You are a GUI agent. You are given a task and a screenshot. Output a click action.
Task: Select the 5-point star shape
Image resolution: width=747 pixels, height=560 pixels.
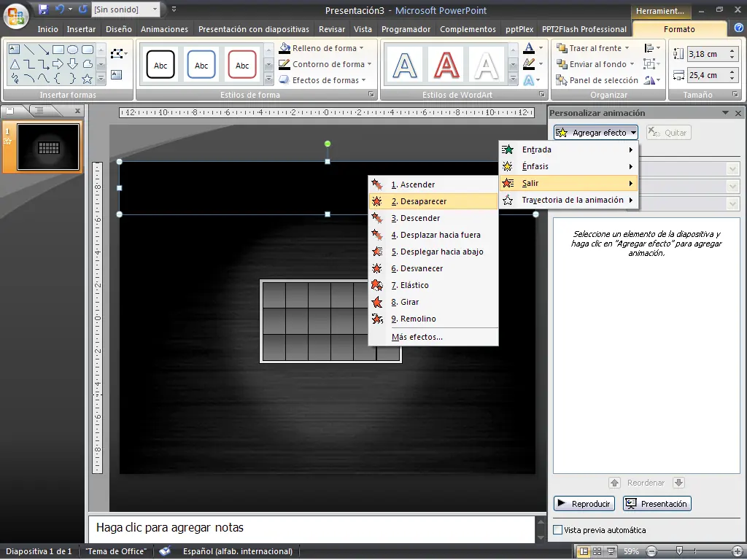[87, 78]
